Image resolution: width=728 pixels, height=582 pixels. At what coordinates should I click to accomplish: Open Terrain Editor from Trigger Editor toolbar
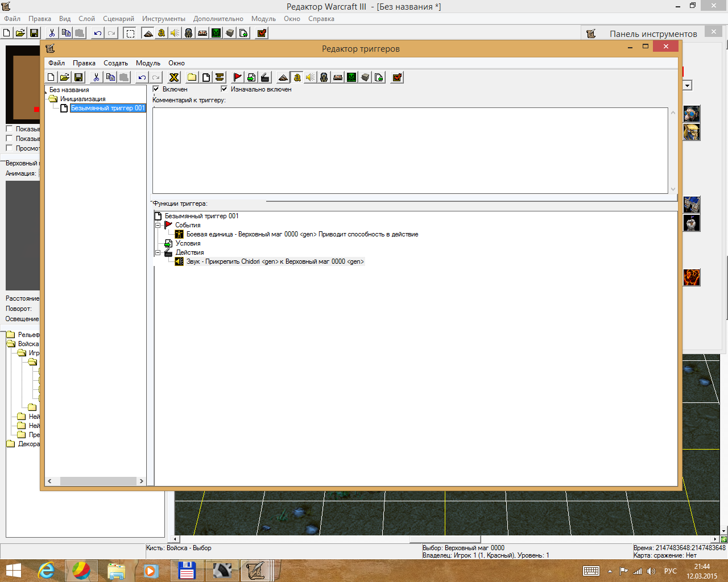(283, 77)
